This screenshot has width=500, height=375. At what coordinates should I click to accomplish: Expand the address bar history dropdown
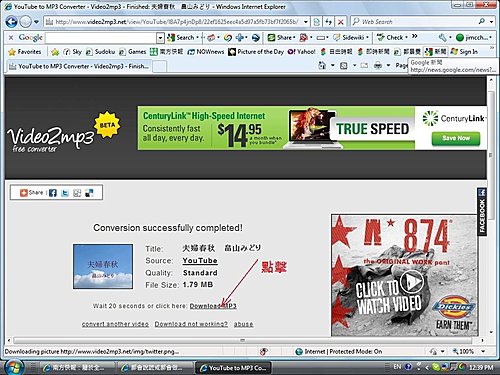pos(305,22)
